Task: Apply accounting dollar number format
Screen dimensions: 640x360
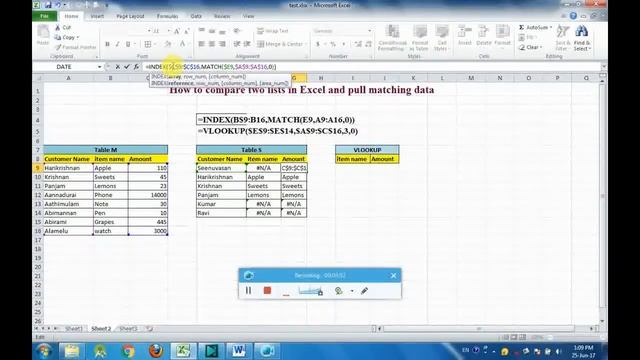Action: coord(318,44)
